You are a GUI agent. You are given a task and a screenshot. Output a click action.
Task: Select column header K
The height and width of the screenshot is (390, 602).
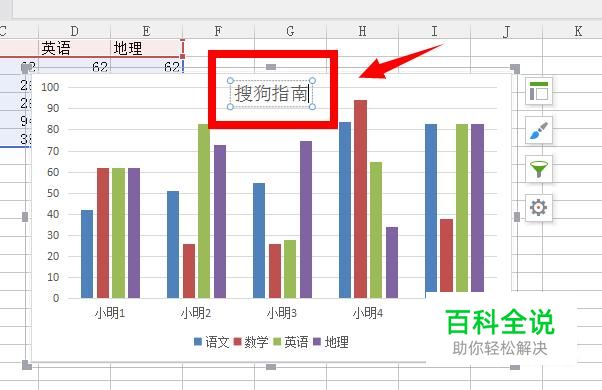(x=578, y=31)
